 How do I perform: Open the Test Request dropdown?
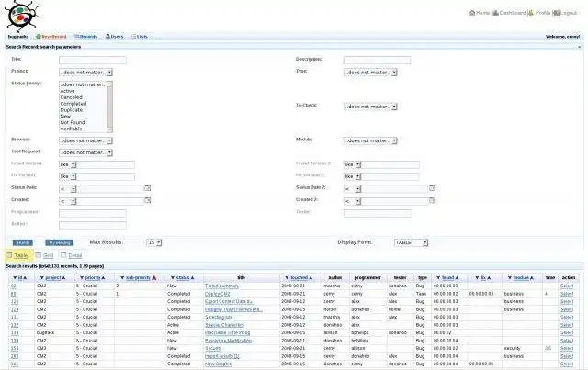(85, 152)
